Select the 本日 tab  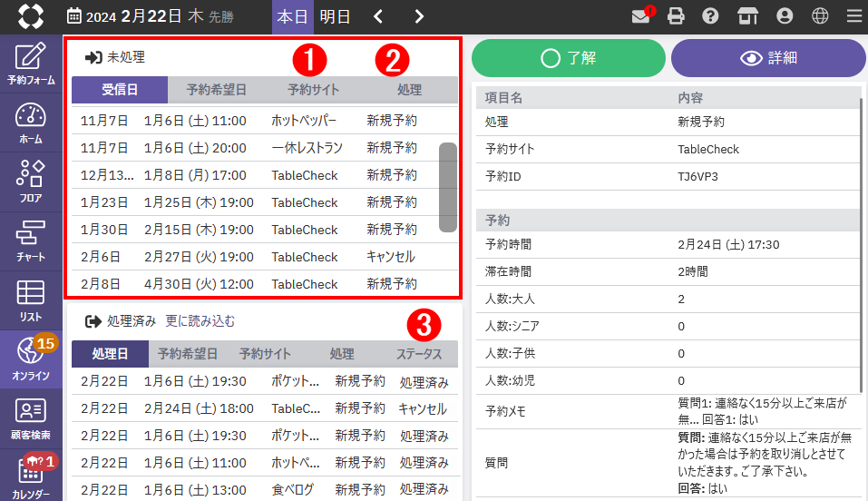[x=292, y=16]
